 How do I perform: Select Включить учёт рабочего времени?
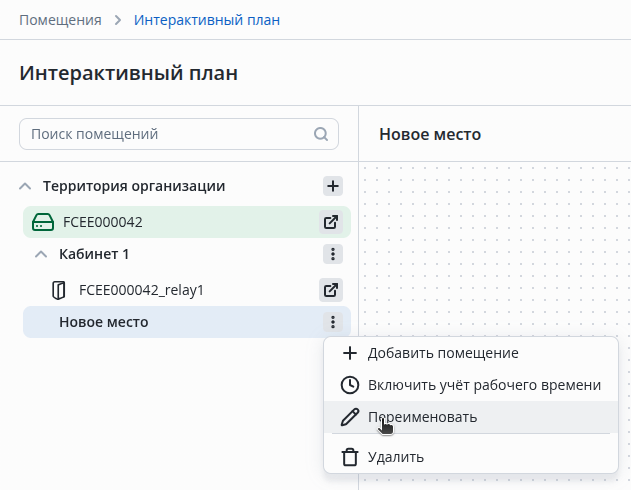484,385
